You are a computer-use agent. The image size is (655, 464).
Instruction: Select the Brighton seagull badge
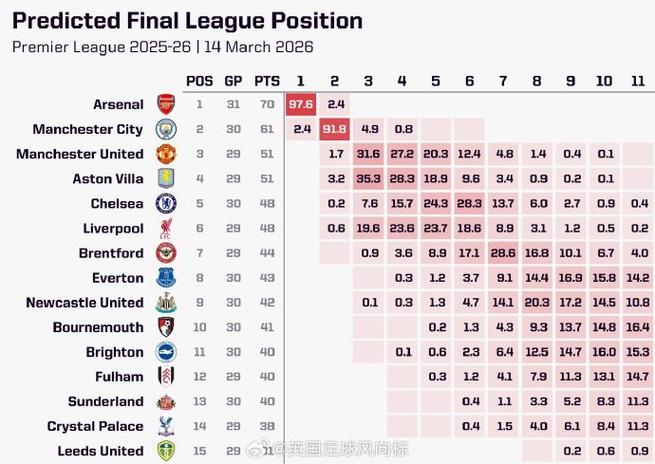click(166, 352)
